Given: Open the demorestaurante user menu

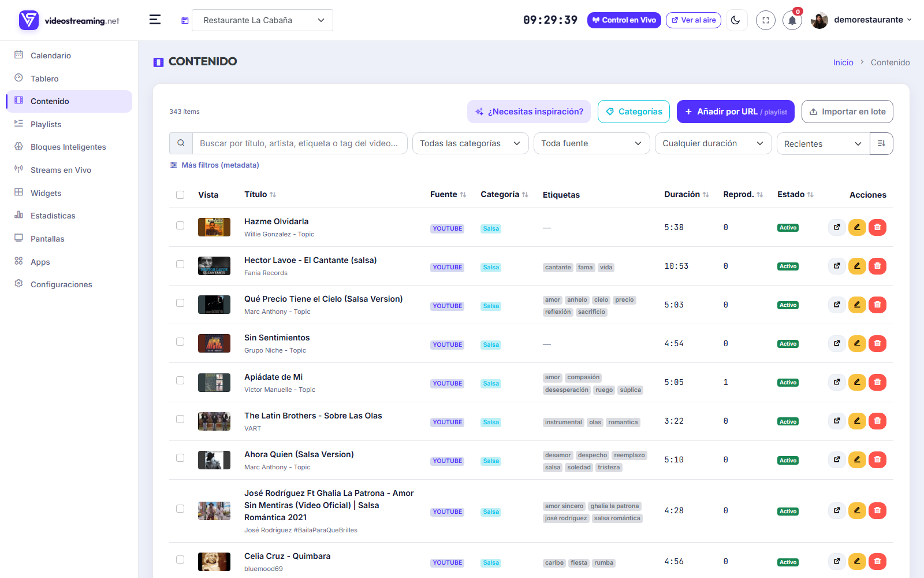Looking at the screenshot, I should [862, 20].
